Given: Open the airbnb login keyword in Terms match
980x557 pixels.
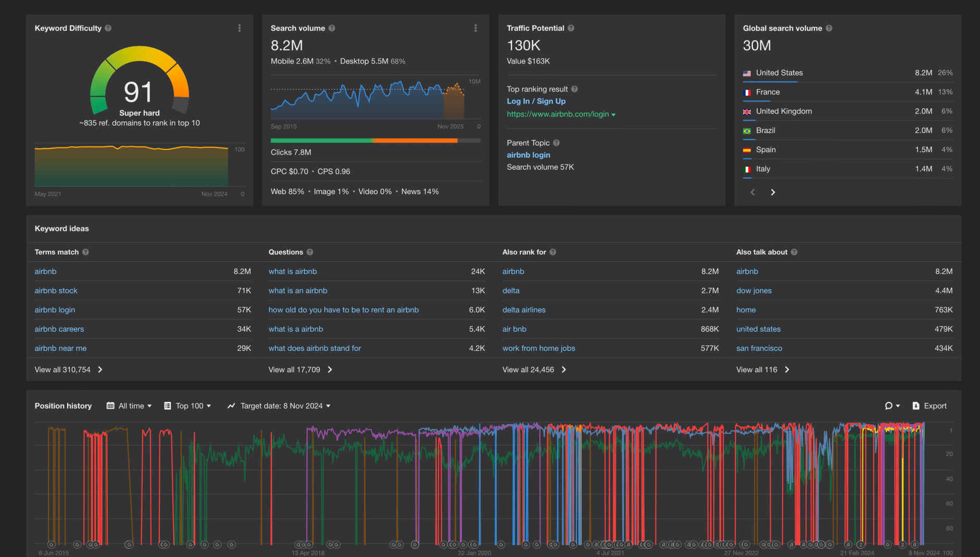Looking at the screenshot, I should [55, 310].
